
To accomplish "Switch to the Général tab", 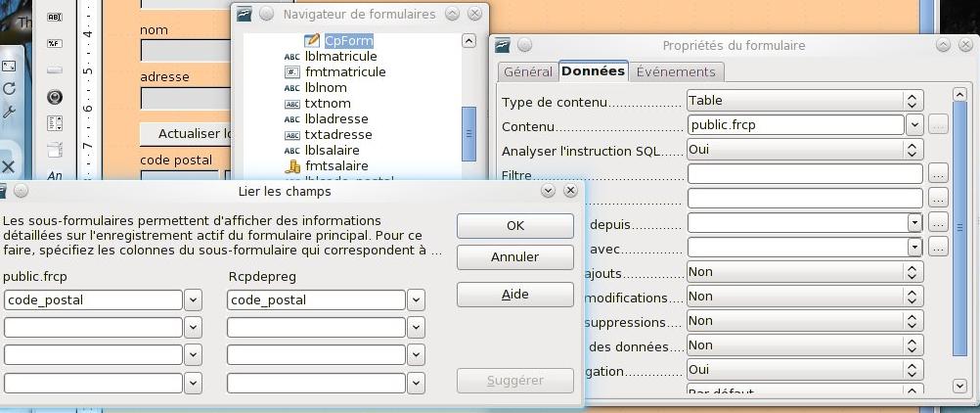I will (528, 72).
